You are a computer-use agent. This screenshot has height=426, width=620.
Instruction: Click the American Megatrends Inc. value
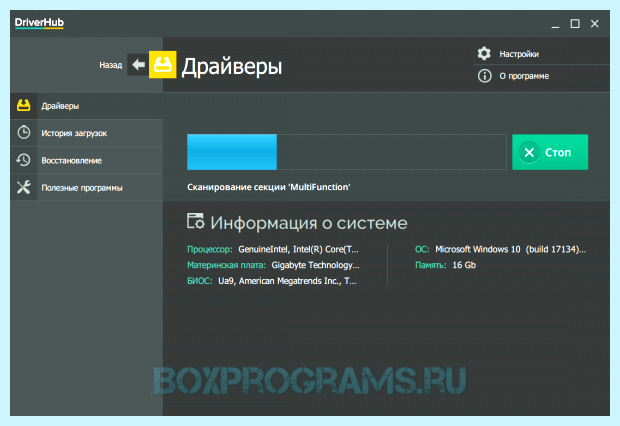287,281
